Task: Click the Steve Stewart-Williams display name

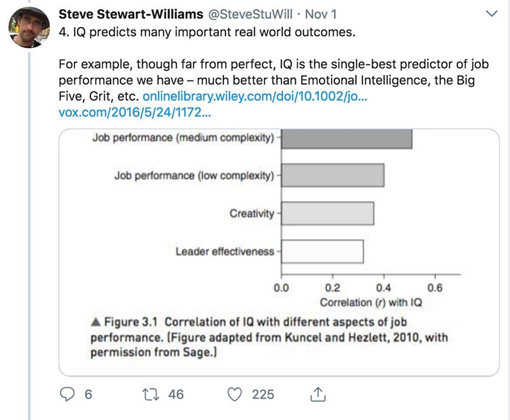Action: coord(131,13)
